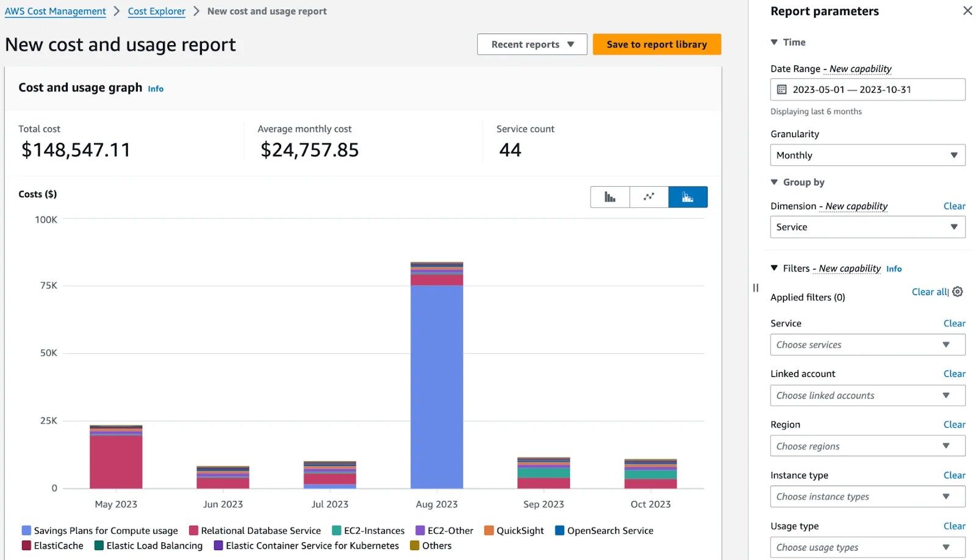
Task: Click the stacked bar chart icon
Action: [x=688, y=196]
